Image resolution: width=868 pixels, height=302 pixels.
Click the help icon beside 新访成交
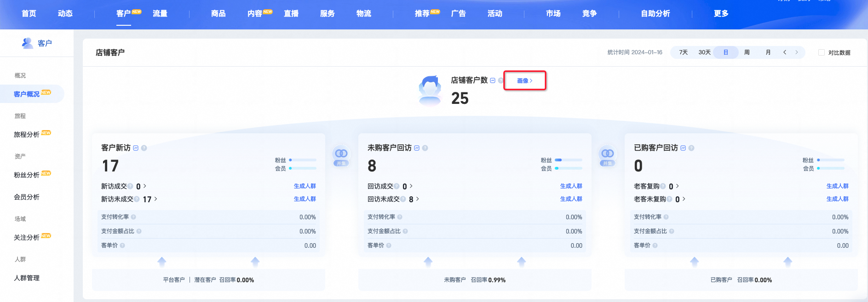pos(130,186)
